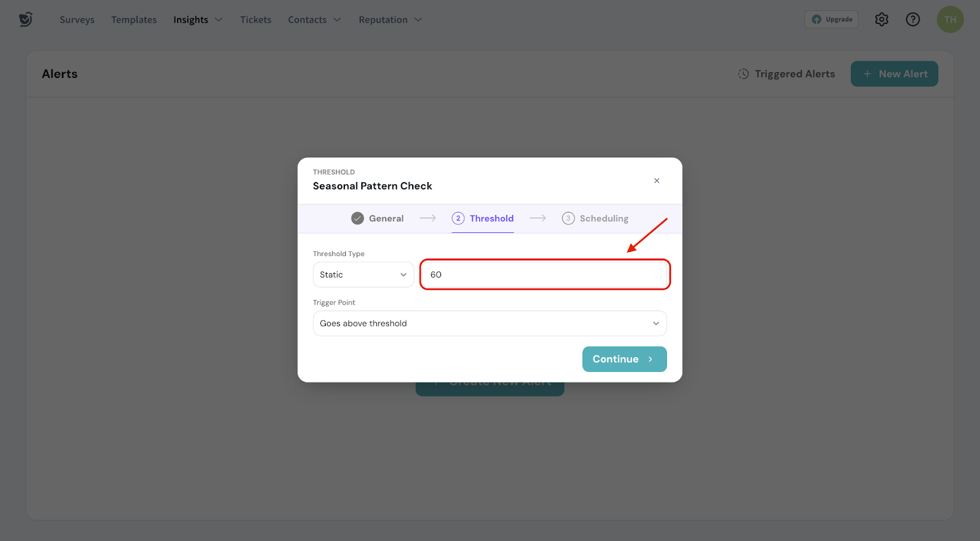Navigate to Tickets
980x541 pixels.
pos(255,20)
